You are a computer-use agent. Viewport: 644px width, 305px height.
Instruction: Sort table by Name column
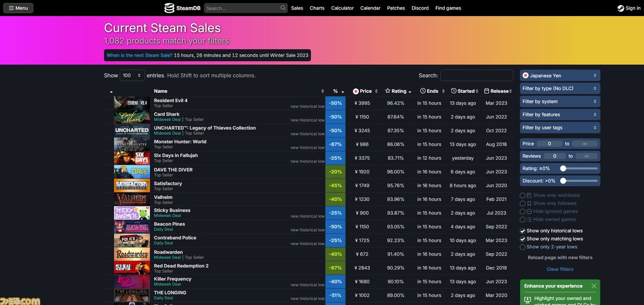239,91
